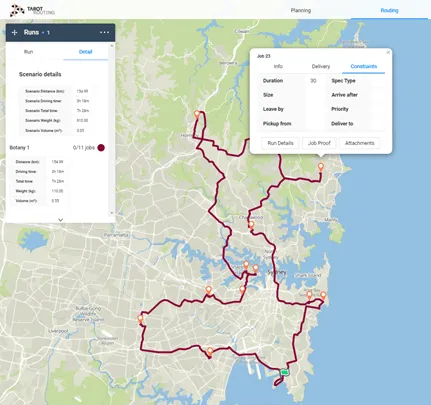Click the Scenario Total time label
This screenshot has width=431, height=405.
point(41,110)
